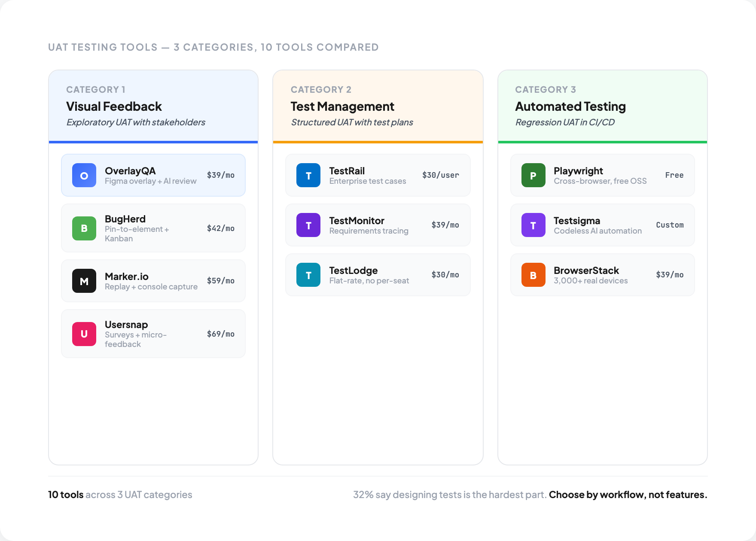
Task: Select the Testsigma tool name
Action: (x=577, y=221)
